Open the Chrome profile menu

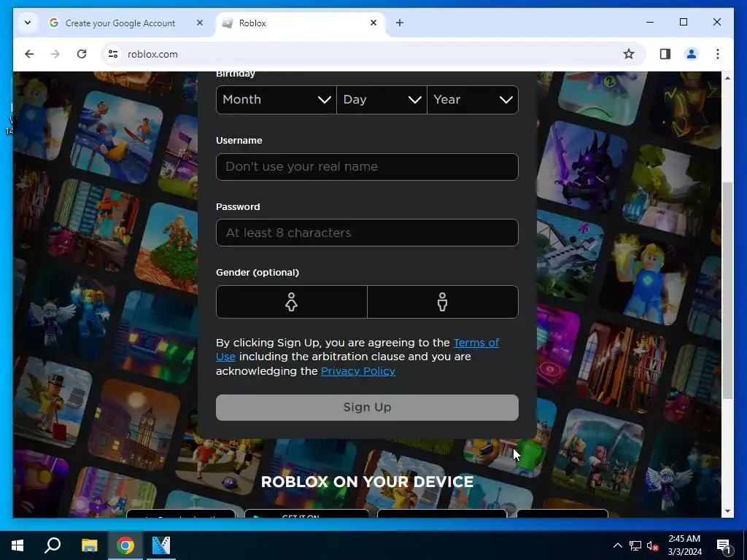692,54
